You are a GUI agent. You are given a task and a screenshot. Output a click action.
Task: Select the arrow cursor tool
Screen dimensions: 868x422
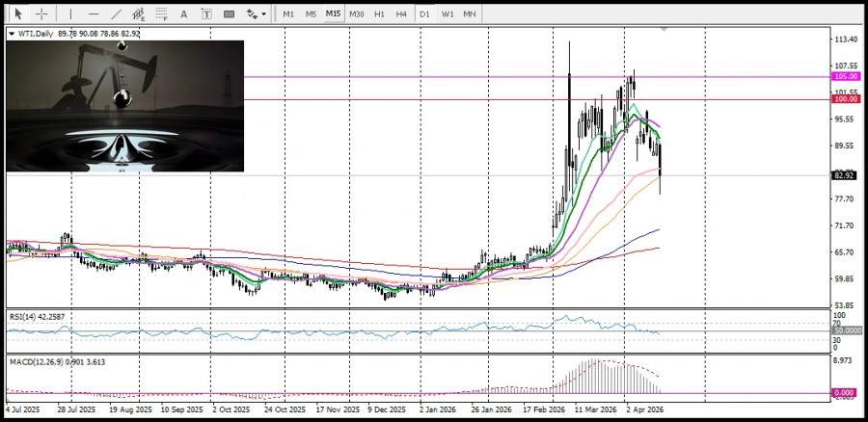(17, 13)
